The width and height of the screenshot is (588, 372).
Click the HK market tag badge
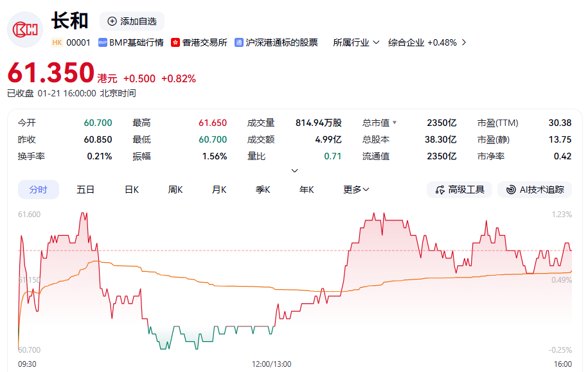(x=57, y=42)
